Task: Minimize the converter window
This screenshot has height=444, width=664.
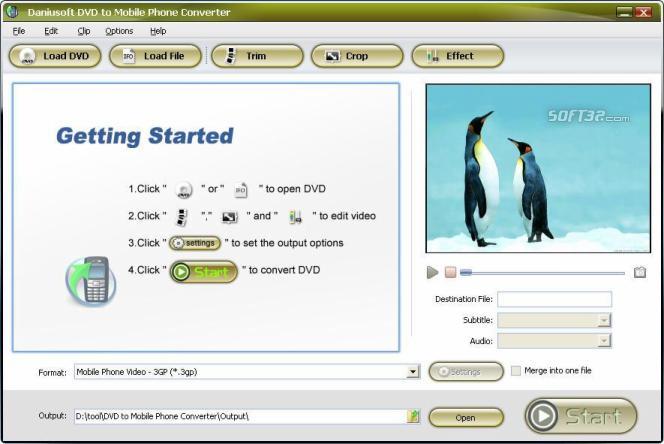Action: click(624, 12)
